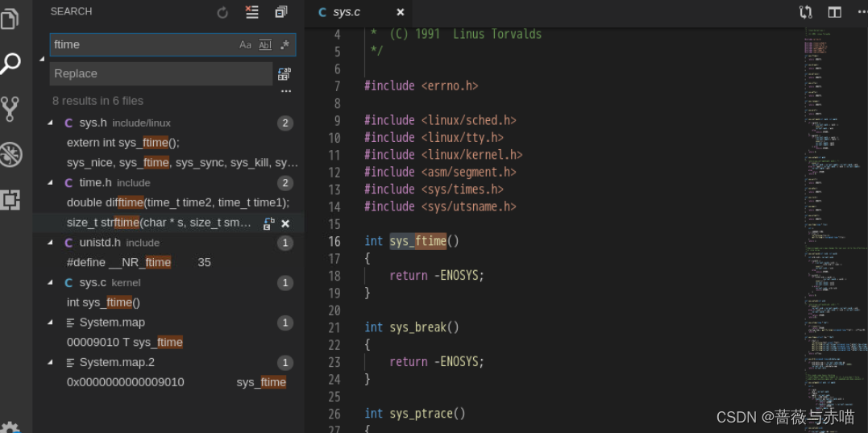
Task: Open the Debug view icon
Action: click(10, 155)
